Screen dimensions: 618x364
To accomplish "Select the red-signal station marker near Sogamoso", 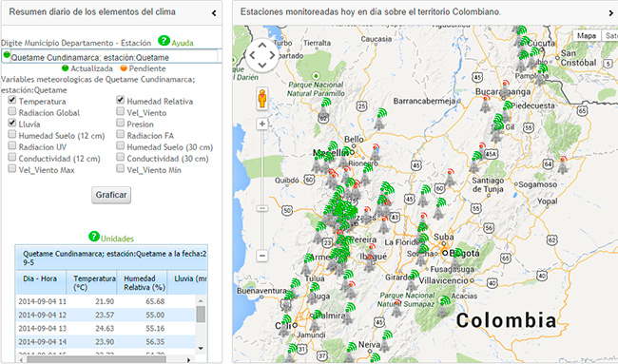I will (563, 164).
